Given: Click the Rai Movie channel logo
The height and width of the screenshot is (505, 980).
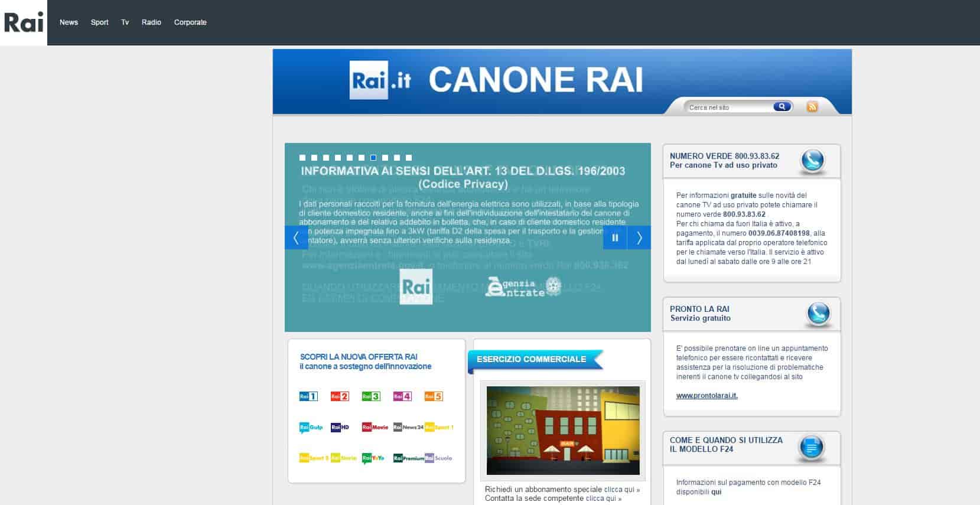Looking at the screenshot, I should click(x=375, y=427).
